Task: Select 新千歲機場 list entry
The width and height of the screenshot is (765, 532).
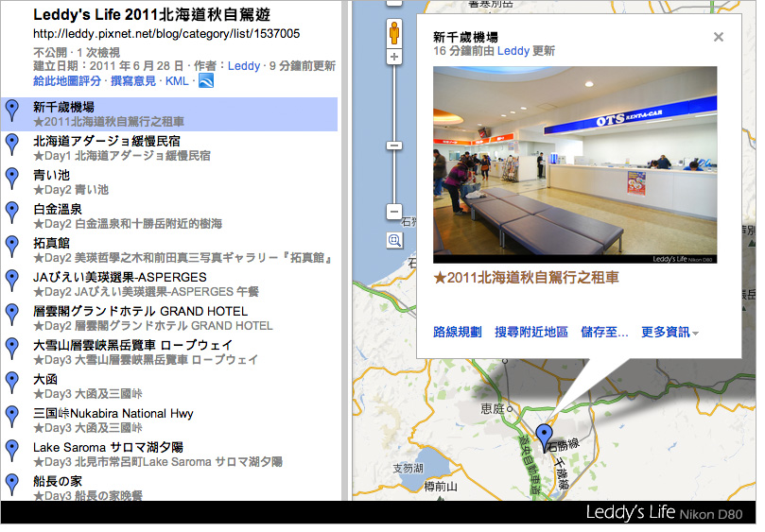Action: point(170,115)
